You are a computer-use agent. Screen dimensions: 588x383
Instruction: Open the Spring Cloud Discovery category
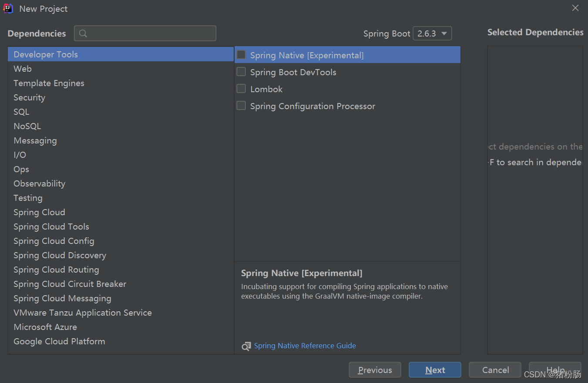click(60, 255)
